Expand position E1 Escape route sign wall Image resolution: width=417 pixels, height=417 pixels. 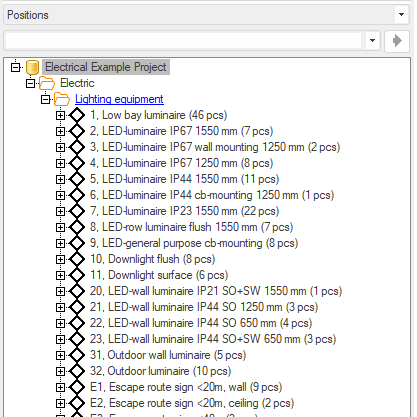coord(60,387)
